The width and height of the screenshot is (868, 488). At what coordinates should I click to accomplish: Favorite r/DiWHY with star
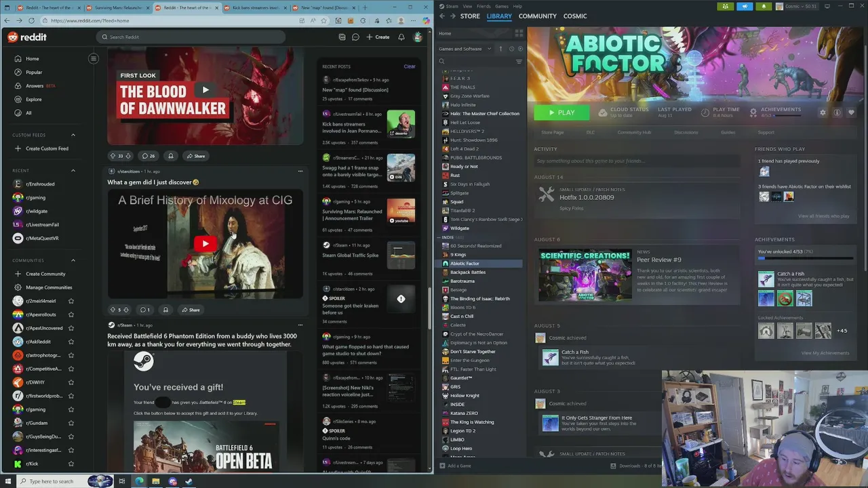(71, 382)
